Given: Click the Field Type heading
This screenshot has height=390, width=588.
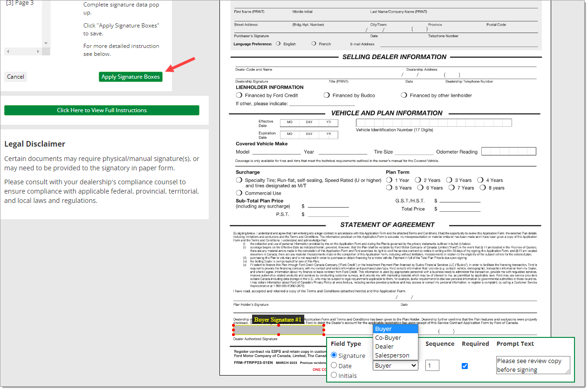Looking at the screenshot, I should (x=346, y=344).
